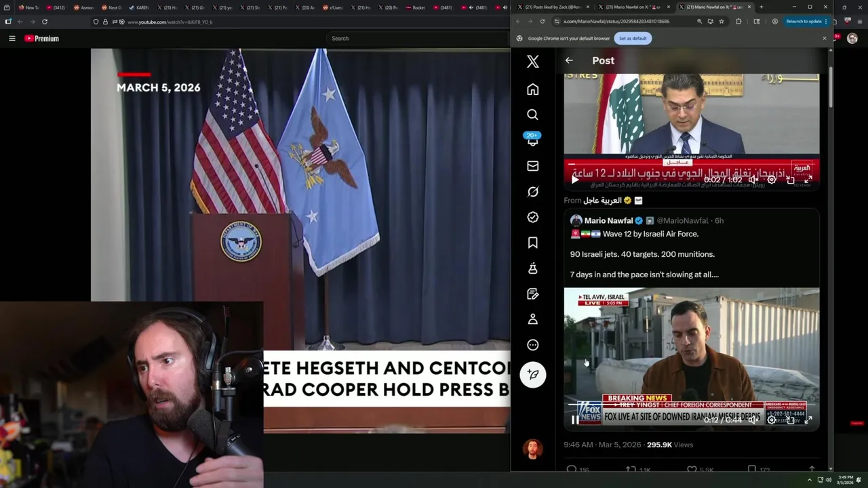This screenshot has height=488, width=868.
Task: Click the press briefing YouTube video
Action: point(300,241)
